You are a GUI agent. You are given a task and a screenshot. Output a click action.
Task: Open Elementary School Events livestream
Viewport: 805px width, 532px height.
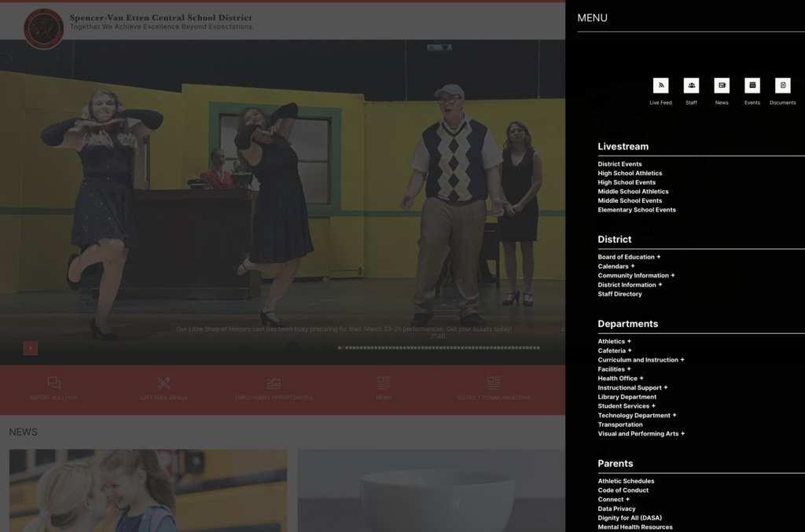(637, 210)
